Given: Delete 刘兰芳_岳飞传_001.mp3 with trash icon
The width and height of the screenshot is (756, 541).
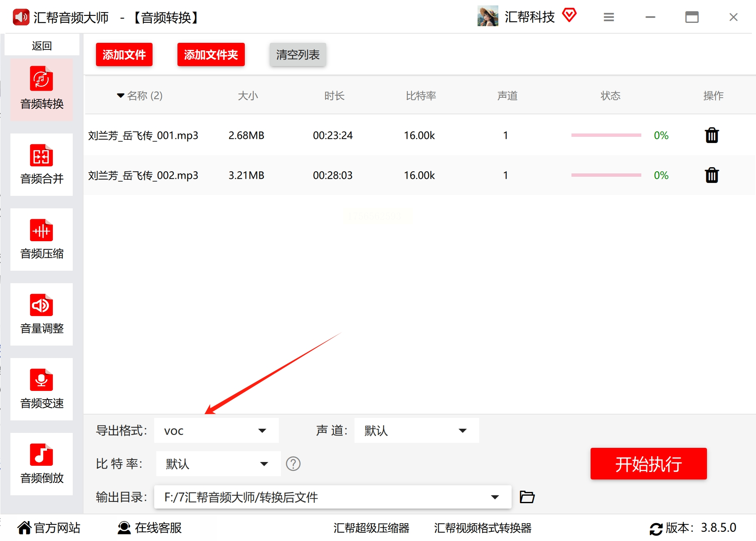Looking at the screenshot, I should pos(712,136).
